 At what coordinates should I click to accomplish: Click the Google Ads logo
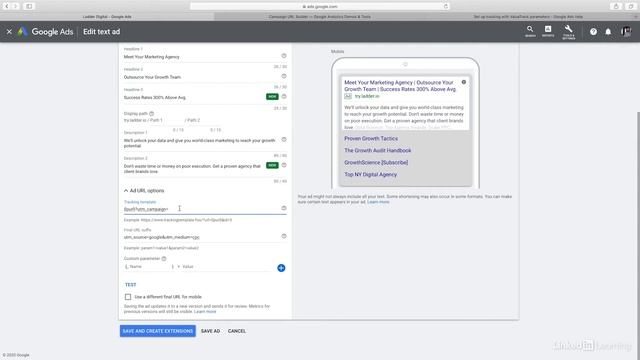[x=46, y=31]
